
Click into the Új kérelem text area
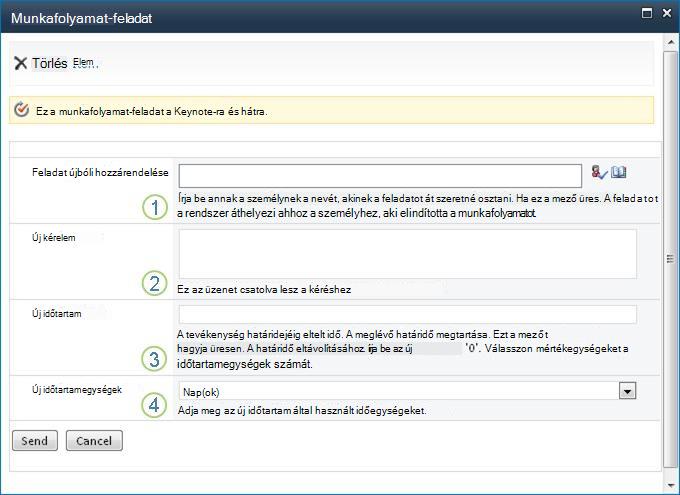(408, 254)
